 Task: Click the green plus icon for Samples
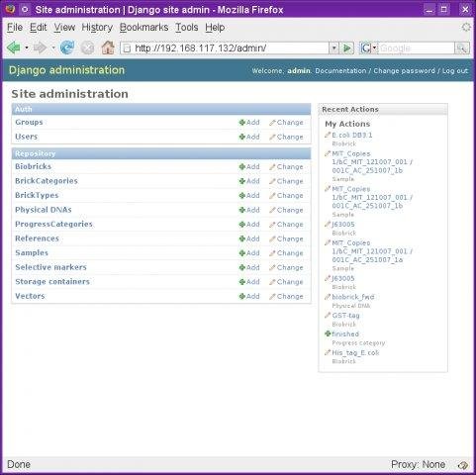tap(241, 253)
